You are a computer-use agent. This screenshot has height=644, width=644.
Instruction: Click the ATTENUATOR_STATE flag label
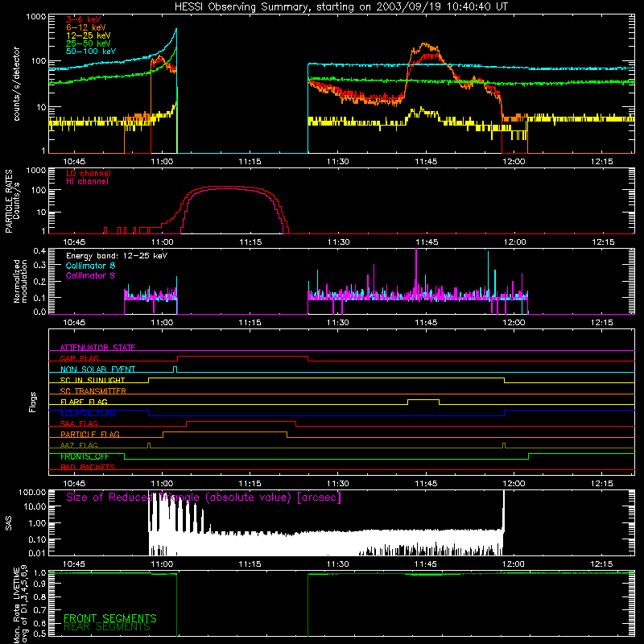coord(97,348)
